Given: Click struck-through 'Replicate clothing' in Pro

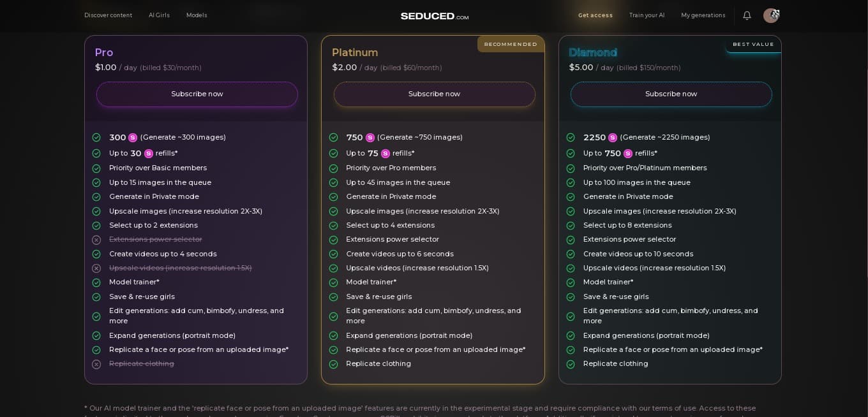Looking at the screenshot, I should tap(142, 363).
